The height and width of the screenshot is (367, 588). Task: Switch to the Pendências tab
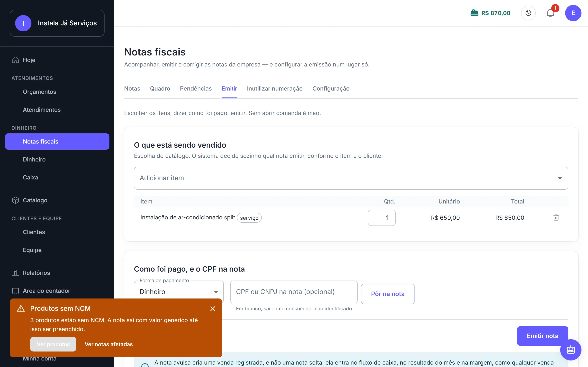tap(196, 89)
